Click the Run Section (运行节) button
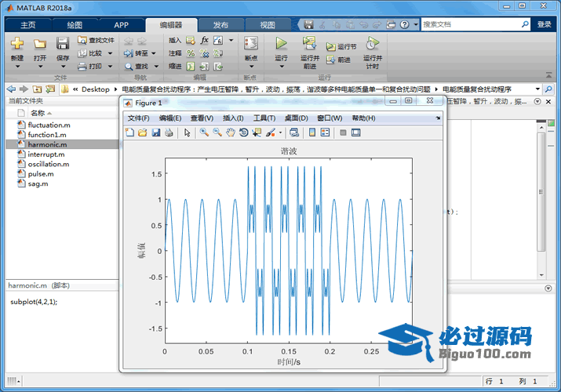The height and width of the screenshot is (392, 561). [x=341, y=46]
